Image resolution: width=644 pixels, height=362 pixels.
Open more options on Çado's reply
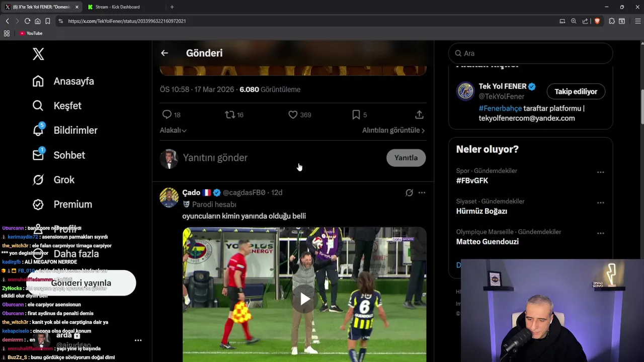tap(422, 193)
